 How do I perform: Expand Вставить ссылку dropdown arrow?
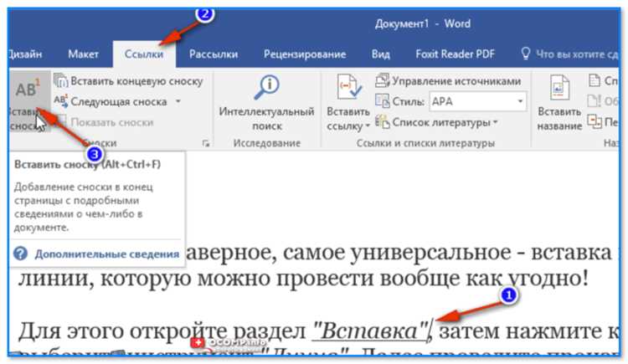pyautogui.click(x=368, y=126)
